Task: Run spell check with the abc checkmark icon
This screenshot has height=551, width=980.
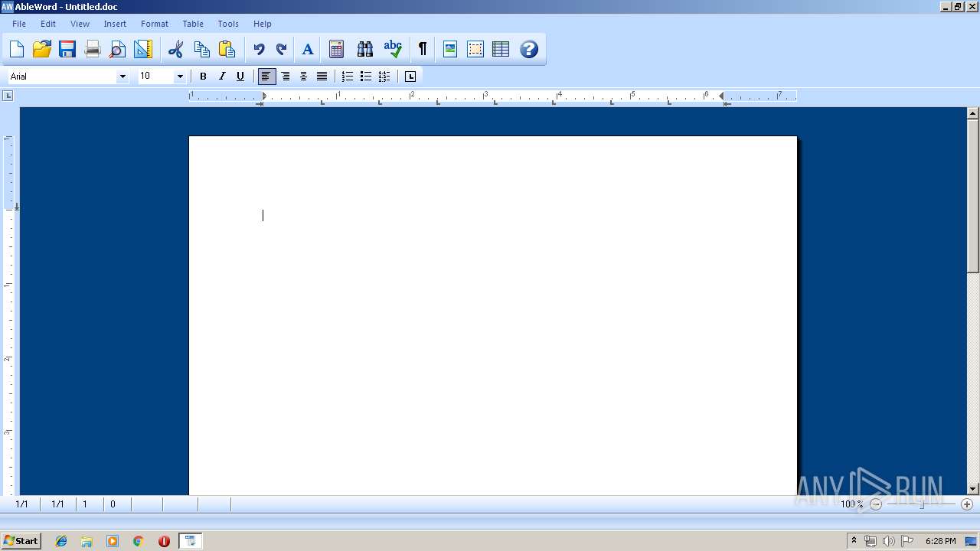Action: (393, 50)
